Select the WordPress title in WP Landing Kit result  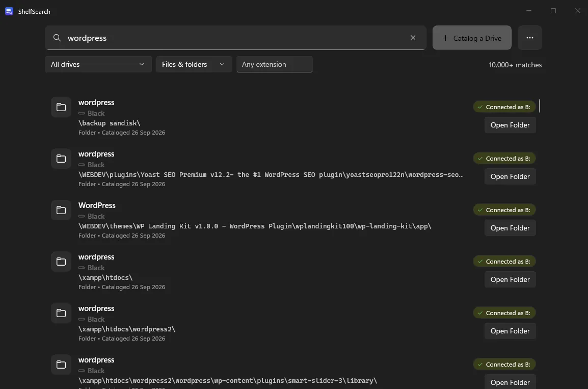[x=97, y=205]
